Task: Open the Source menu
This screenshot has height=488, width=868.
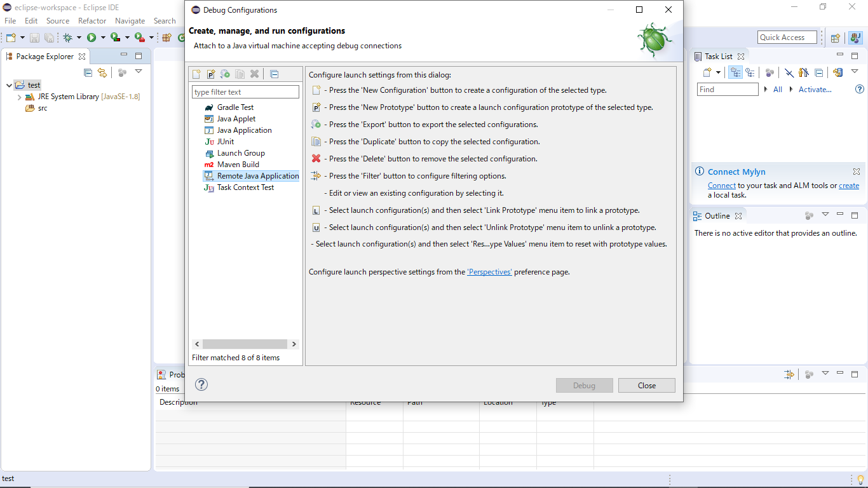Action: [x=58, y=21]
